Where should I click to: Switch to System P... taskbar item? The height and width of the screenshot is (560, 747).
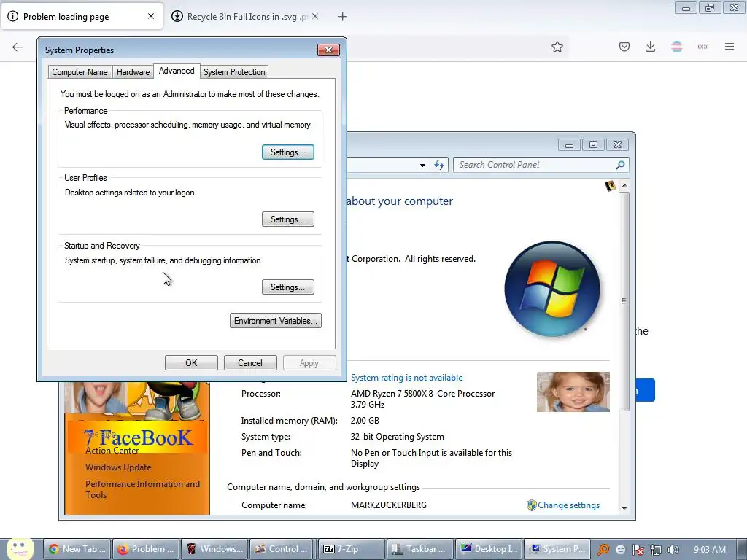pyautogui.click(x=557, y=549)
